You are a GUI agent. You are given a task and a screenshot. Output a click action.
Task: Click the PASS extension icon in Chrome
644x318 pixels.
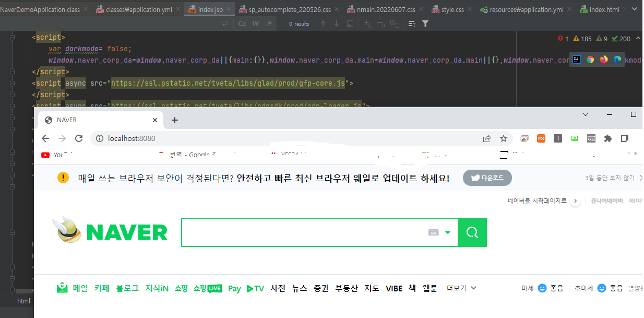[591, 138]
